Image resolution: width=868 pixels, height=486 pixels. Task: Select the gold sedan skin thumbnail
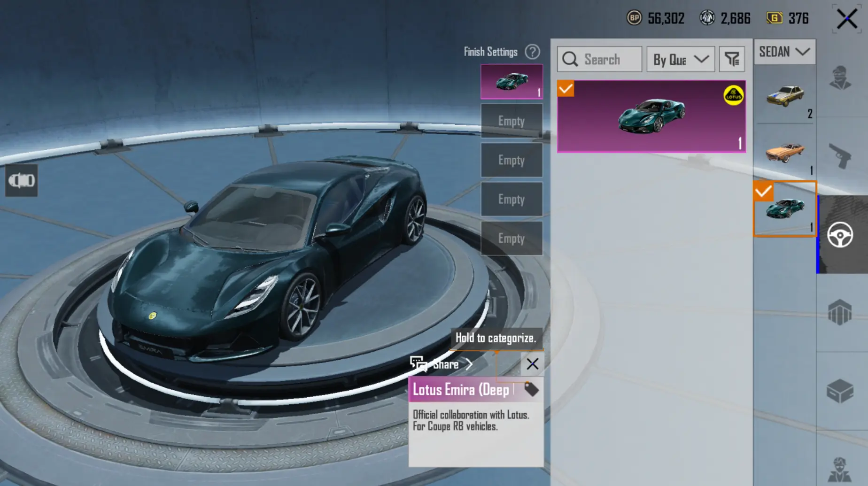coord(784,96)
